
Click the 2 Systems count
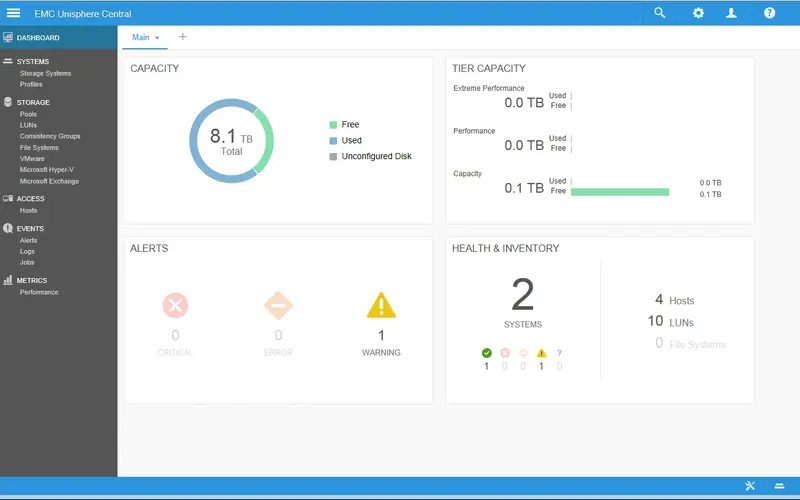(523, 294)
